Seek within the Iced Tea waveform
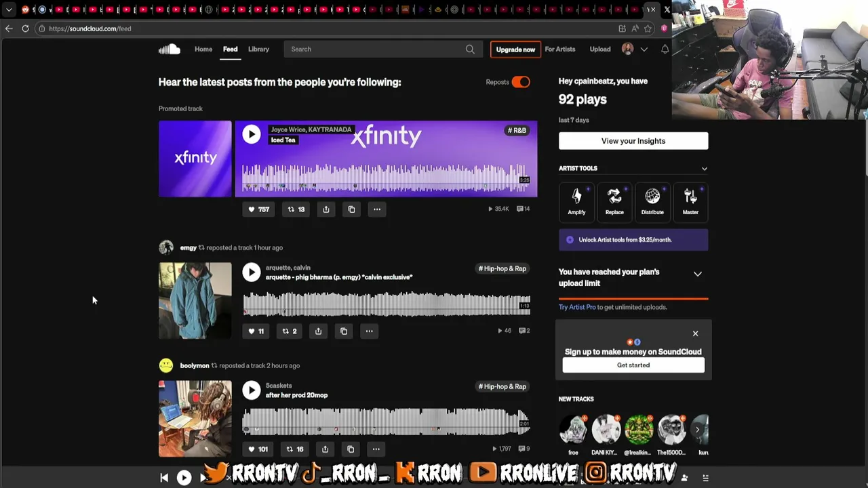The image size is (868, 488). pos(387,178)
